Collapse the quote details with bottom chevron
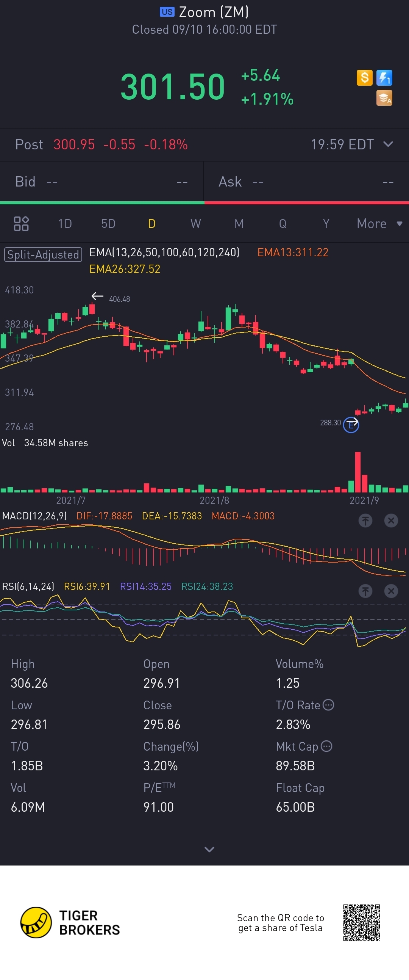The width and height of the screenshot is (409, 980). (209, 849)
